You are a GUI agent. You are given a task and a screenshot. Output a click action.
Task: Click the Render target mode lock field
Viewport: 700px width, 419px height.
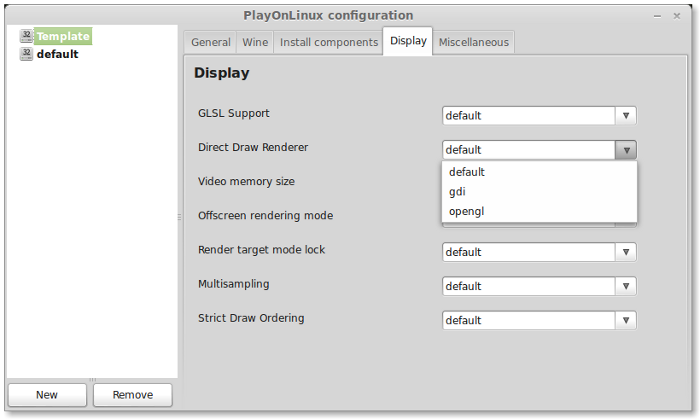click(529, 252)
